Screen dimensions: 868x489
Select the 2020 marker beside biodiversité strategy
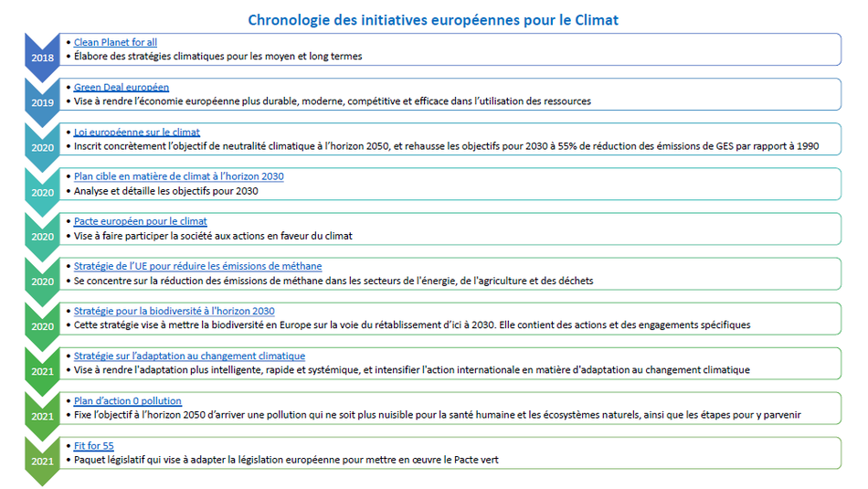click(42, 326)
